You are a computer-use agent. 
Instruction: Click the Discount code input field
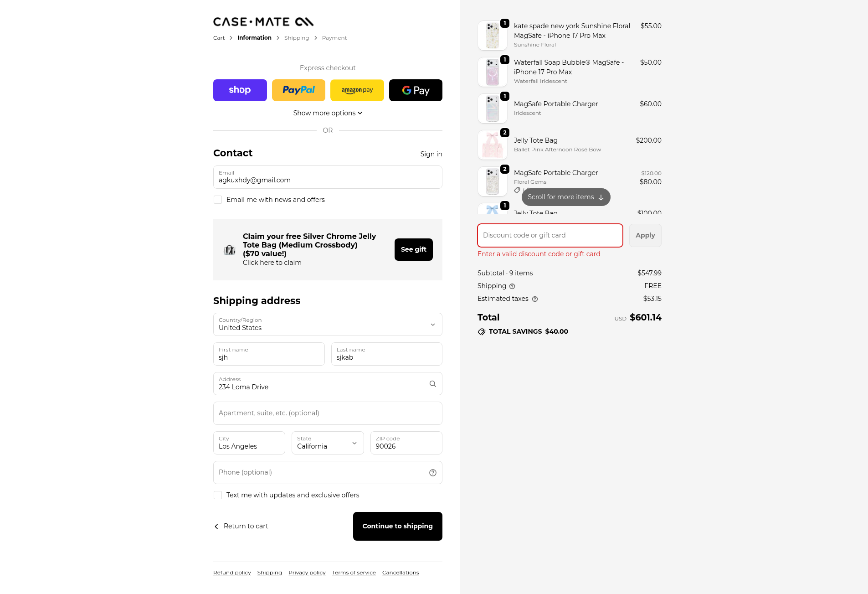[550, 235]
